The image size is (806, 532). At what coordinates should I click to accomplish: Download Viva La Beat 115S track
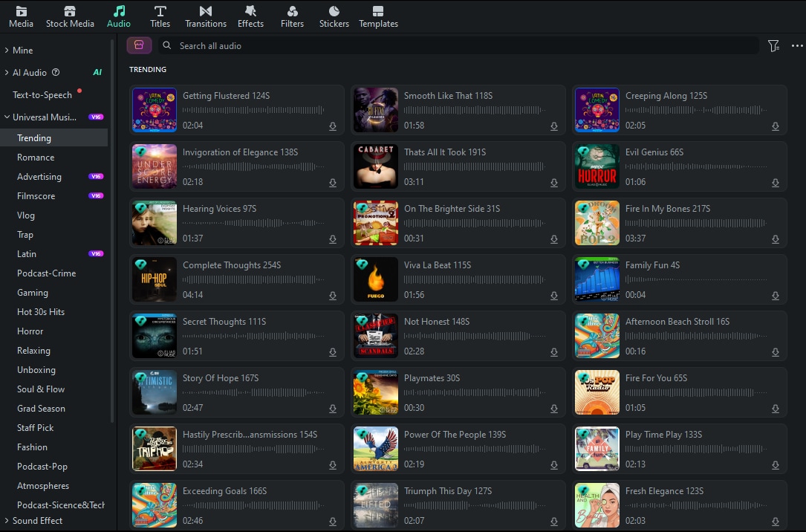pyautogui.click(x=553, y=296)
